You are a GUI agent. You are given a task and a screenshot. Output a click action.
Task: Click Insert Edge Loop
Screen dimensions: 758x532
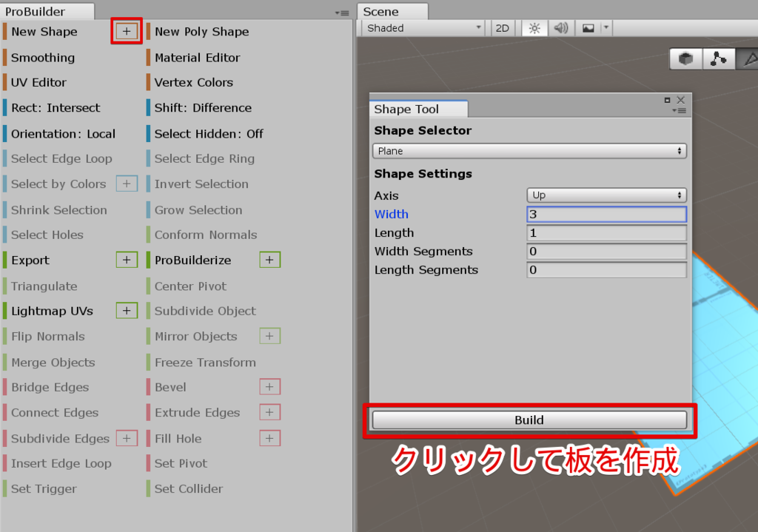tap(61, 463)
